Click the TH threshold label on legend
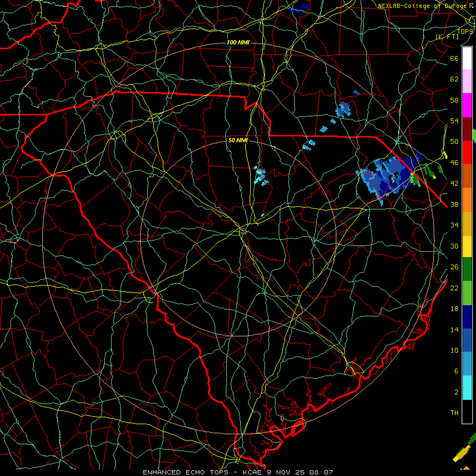 click(x=454, y=413)
